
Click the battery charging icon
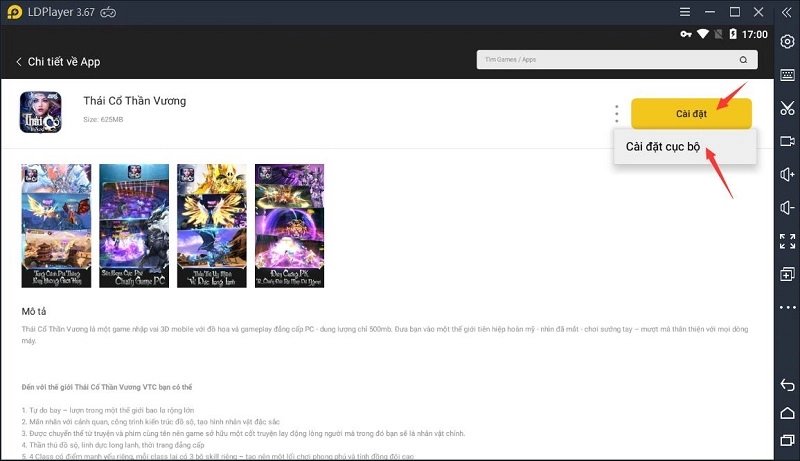click(x=733, y=34)
